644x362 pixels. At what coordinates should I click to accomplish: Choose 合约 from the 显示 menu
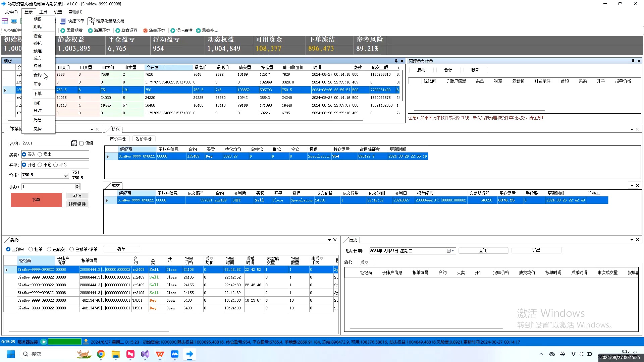[x=38, y=75]
